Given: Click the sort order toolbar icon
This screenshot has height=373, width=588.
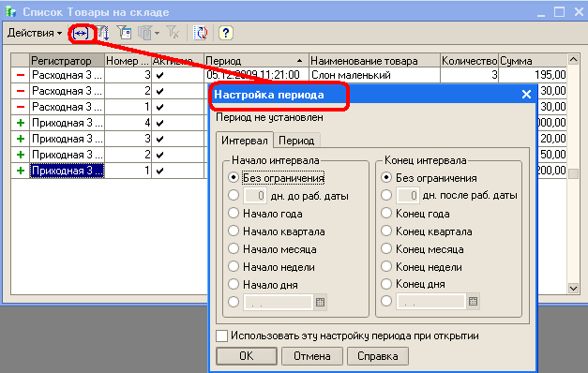Looking at the screenshot, I should [103, 33].
